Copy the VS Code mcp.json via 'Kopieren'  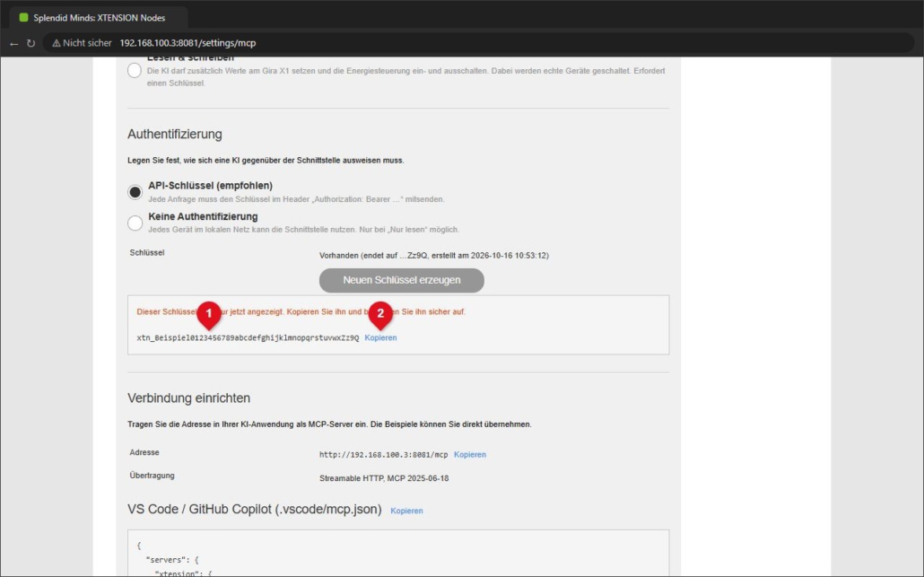click(x=406, y=511)
